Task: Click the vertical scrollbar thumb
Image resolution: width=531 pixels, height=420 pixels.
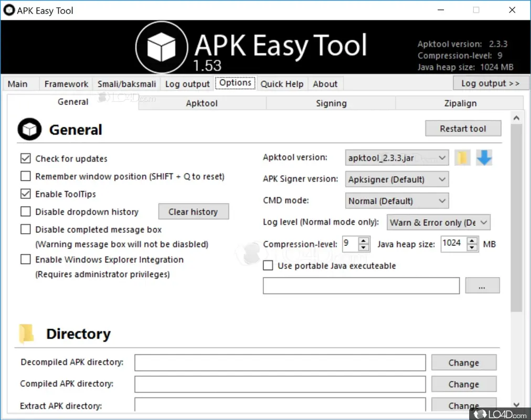Action: coord(516,218)
